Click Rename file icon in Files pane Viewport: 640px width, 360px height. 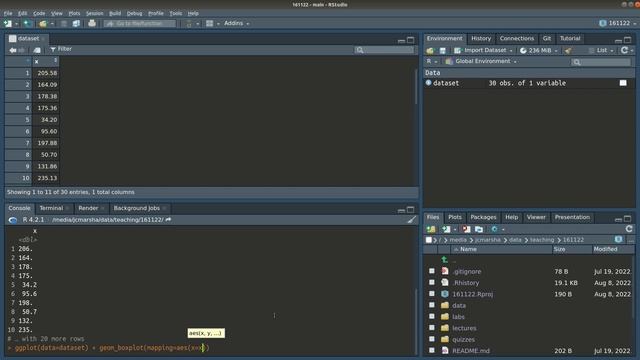[x=479, y=229]
